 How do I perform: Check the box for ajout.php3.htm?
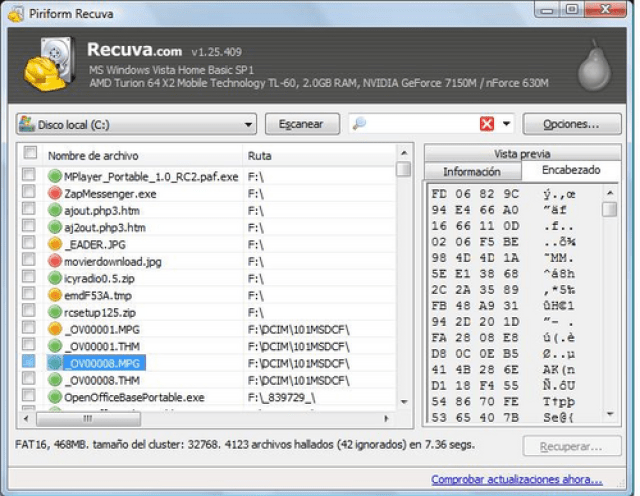click(x=30, y=210)
